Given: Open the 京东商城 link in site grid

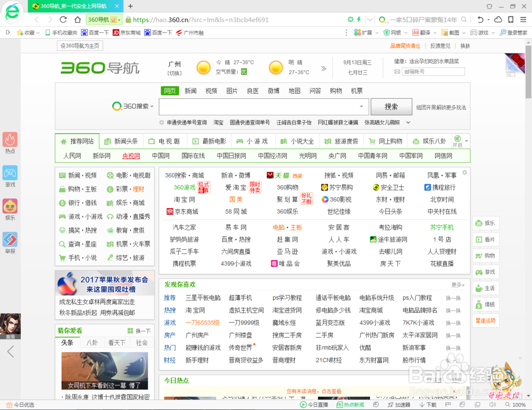Looking at the screenshot, I should tap(182, 211).
